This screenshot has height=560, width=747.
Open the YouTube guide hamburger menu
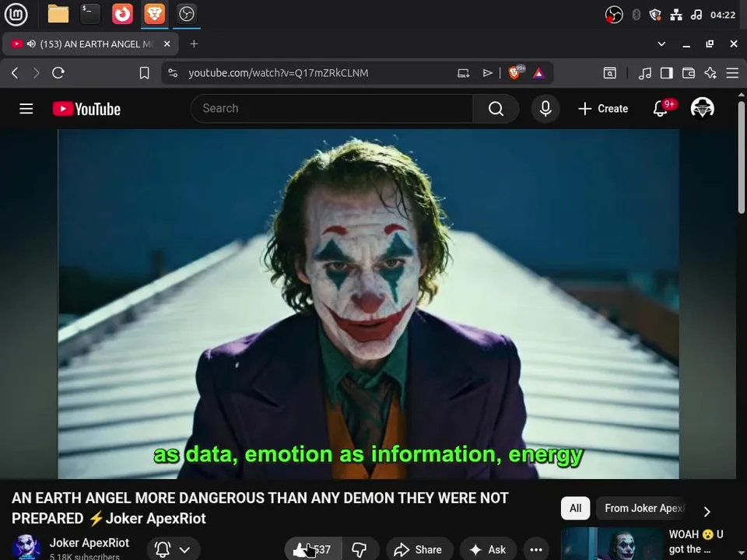[x=26, y=109]
